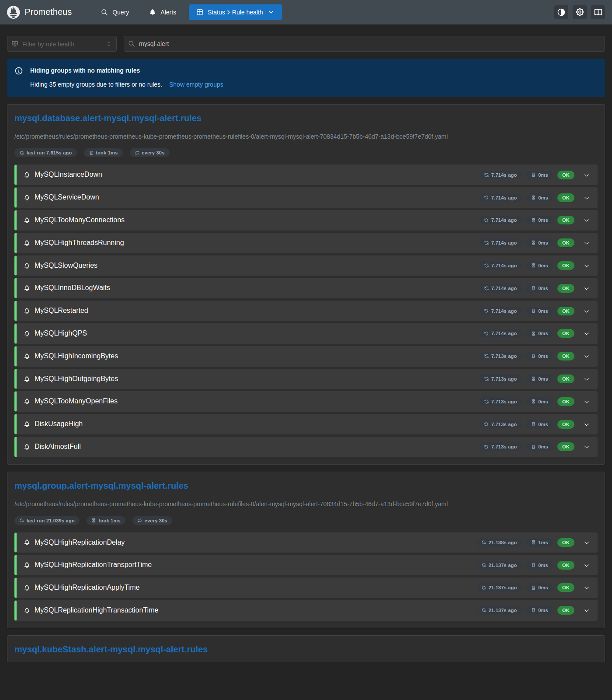Click the bell icon beside MySQLHighReplicationTransportTime
Image resolution: width=612 pixels, height=700 pixels.
coord(27,565)
